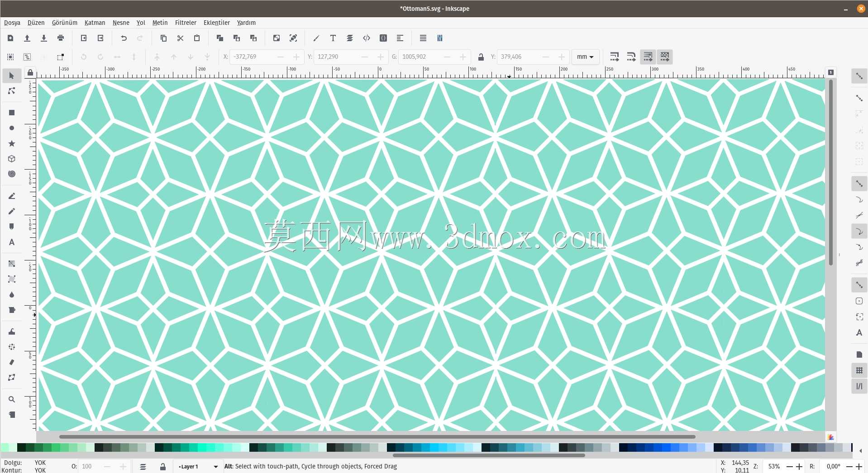The image size is (868, 473).
Task: Toggle move gradients with object
Action: 648,57
